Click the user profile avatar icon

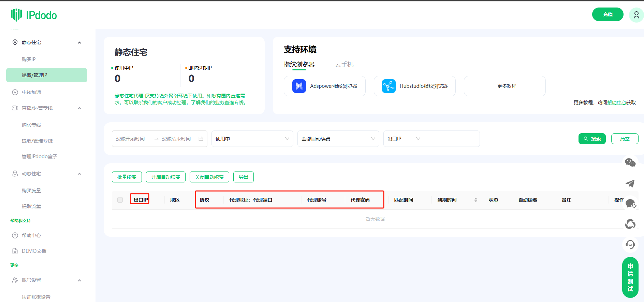[x=636, y=15]
